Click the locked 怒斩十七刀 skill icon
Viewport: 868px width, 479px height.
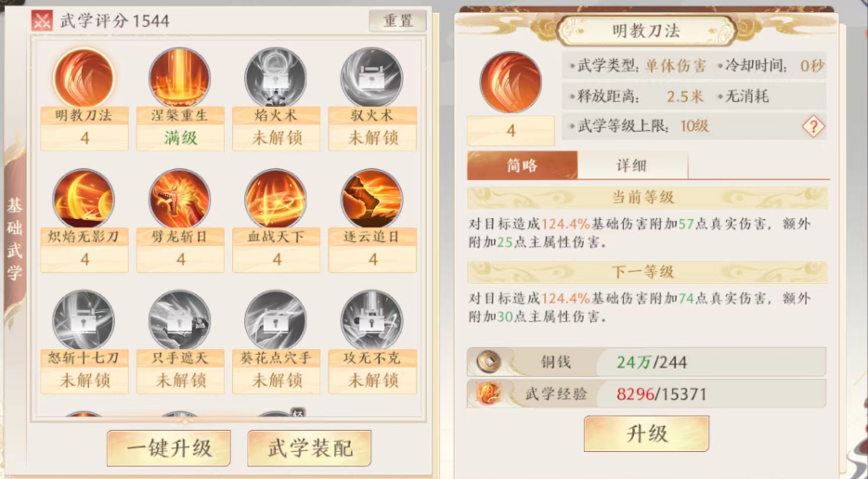84,320
